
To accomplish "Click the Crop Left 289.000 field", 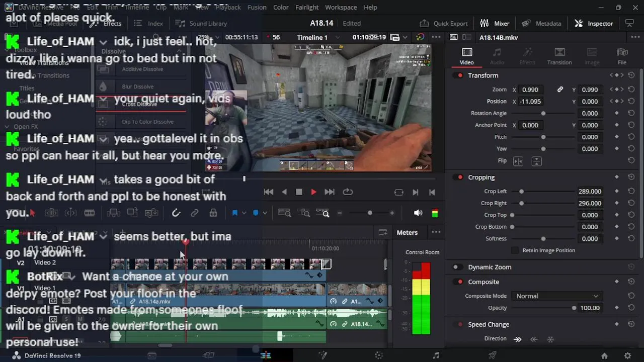I will click(x=590, y=192).
